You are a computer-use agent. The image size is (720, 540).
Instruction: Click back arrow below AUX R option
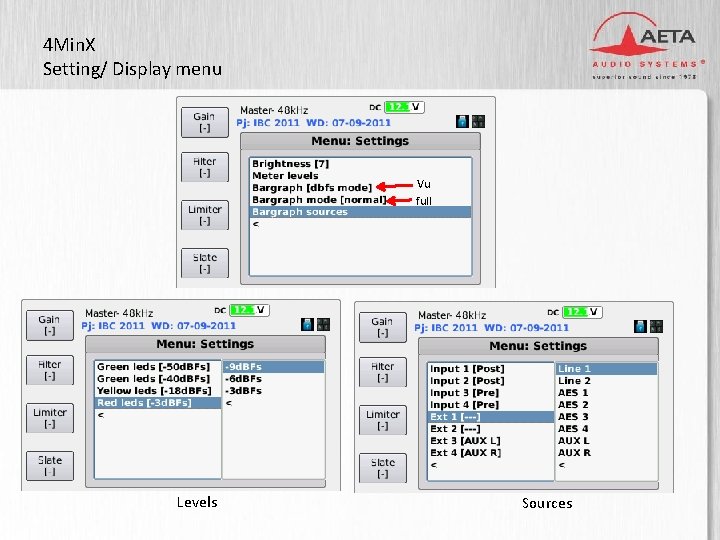pos(562,465)
